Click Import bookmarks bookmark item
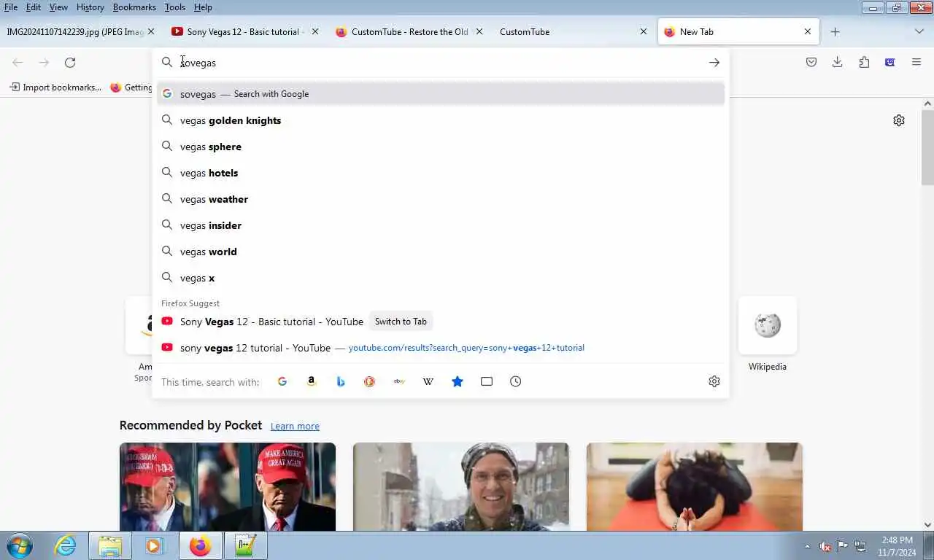 pos(55,87)
